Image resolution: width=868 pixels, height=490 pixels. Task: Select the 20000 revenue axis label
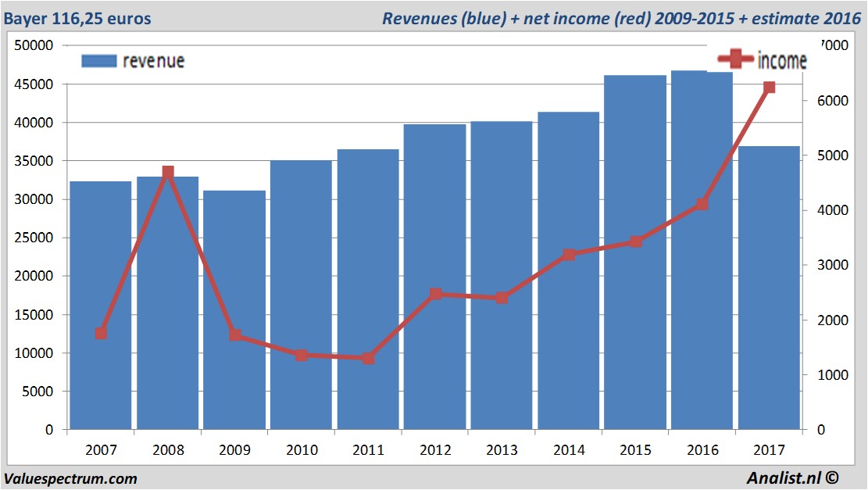tap(34, 276)
